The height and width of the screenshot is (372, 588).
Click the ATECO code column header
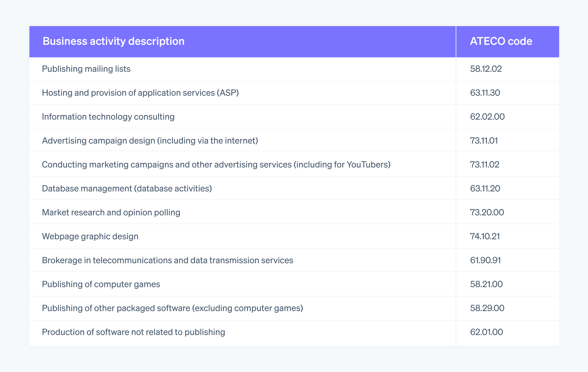point(501,41)
